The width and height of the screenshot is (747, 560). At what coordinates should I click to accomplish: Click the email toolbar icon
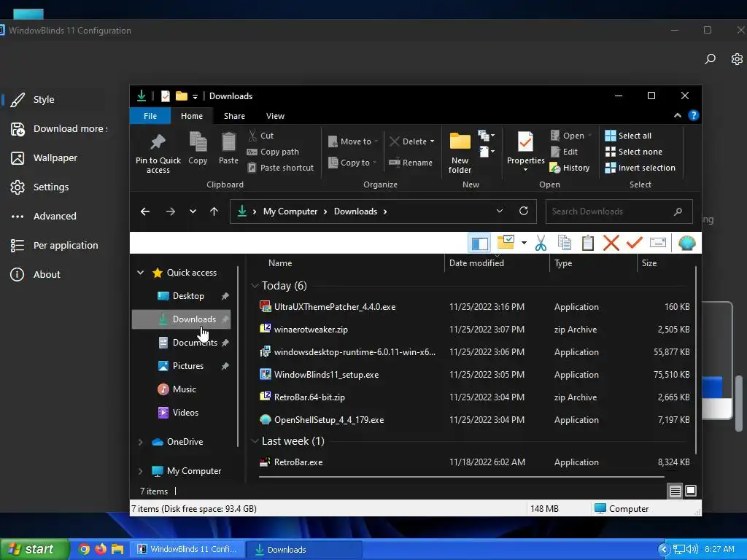(657, 243)
